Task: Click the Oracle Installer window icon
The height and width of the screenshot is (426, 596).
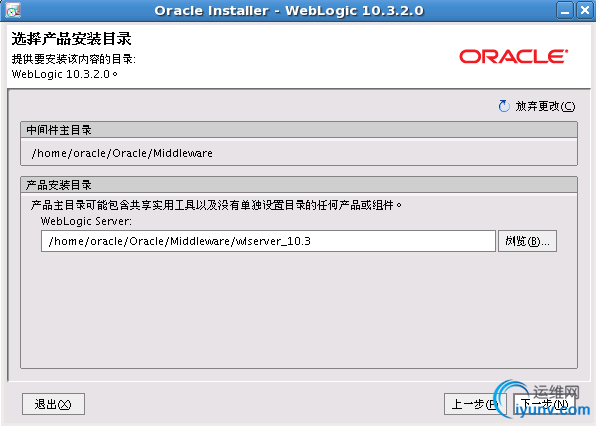Action: tap(13, 10)
